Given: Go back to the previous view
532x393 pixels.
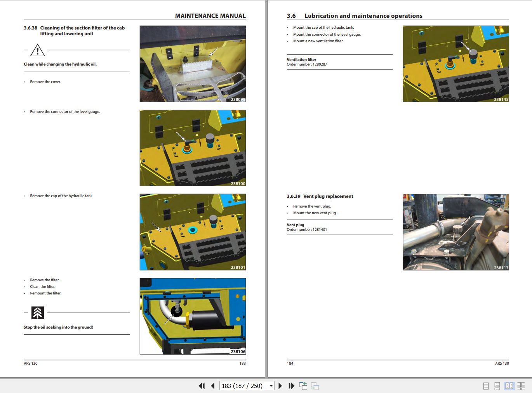Looking at the screenshot, I should click(x=303, y=386).
